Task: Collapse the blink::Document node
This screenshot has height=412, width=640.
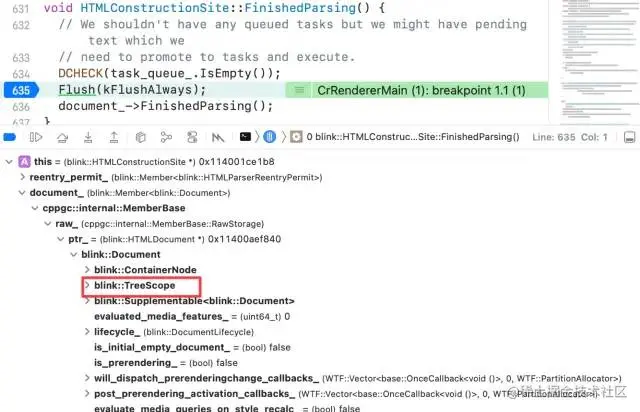Action: click(73, 254)
